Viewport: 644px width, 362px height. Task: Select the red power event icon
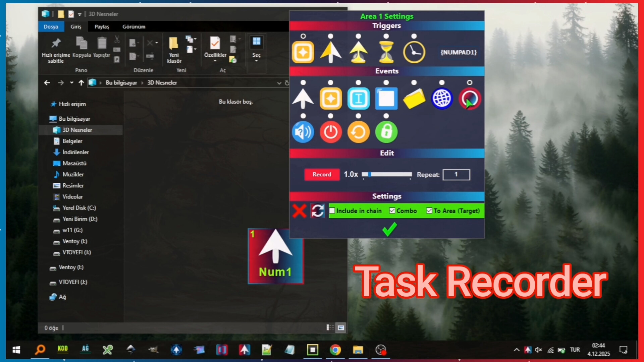pos(331,132)
